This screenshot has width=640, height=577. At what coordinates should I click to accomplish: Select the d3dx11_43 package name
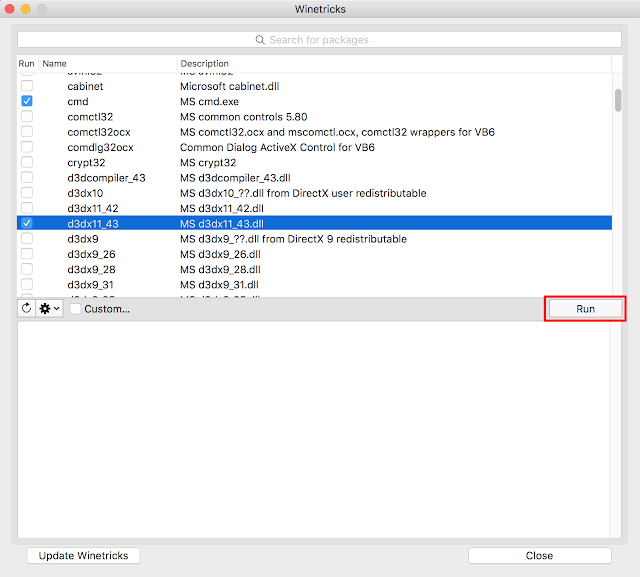tap(93, 224)
